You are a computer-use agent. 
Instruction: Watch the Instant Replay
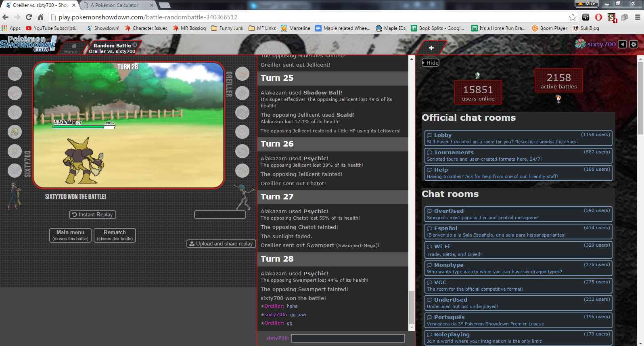tap(92, 215)
